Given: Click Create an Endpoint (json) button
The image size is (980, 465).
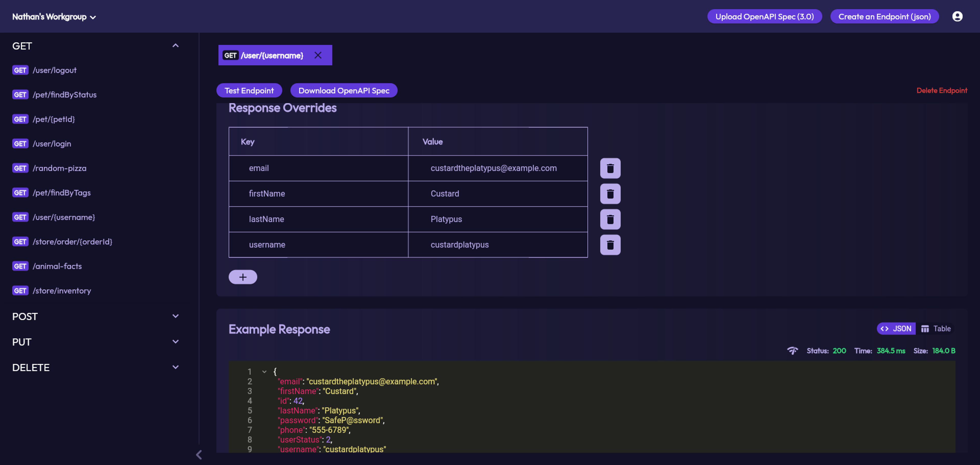Looking at the screenshot, I should [x=884, y=16].
